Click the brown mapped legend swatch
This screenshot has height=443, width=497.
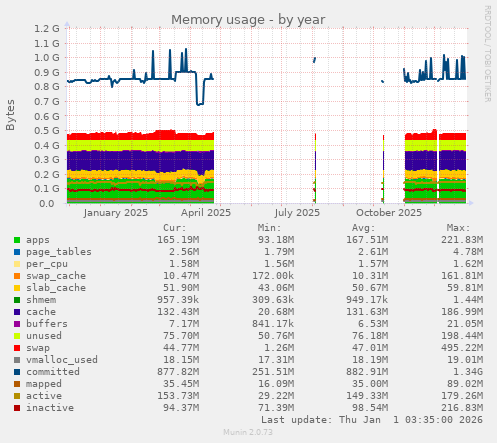(17, 384)
